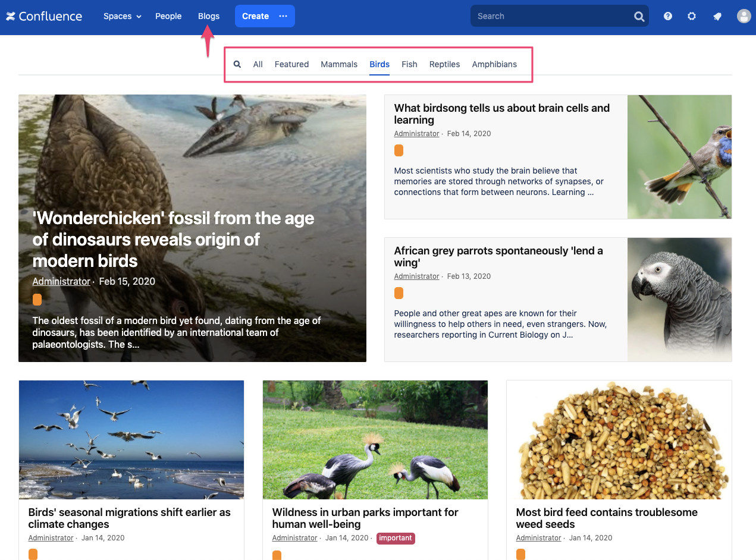The image size is (756, 560).
Task: Open 'Most bird feed contains' post title
Action: [x=607, y=518]
